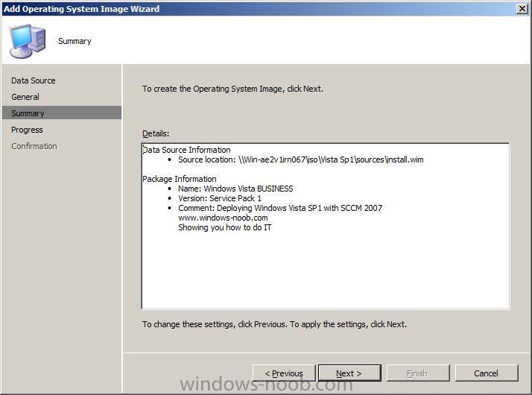Select the Summary step in sidebar
532x395 pixels.
point(62,113)
